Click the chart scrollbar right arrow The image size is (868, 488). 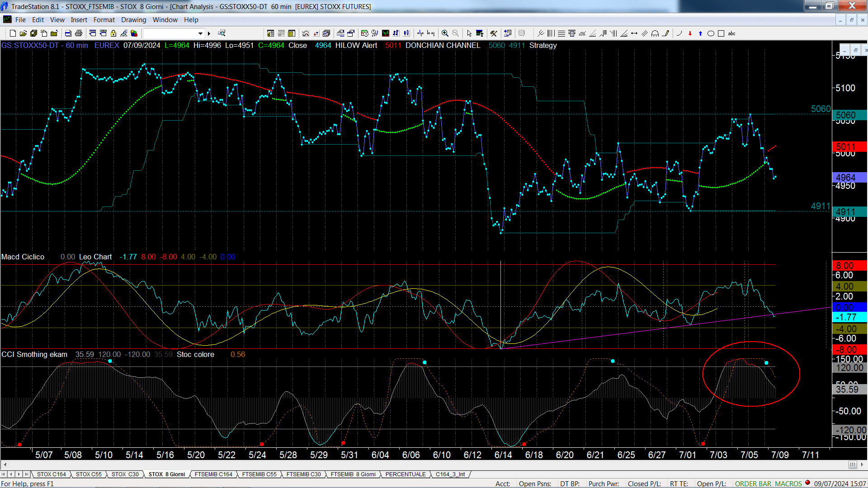[863, 465]
